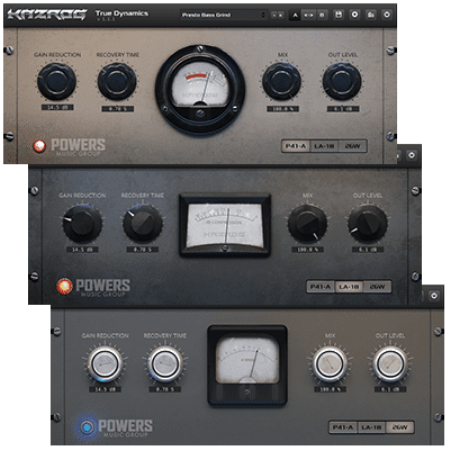Click the next preset arrow

pos(281,15)
